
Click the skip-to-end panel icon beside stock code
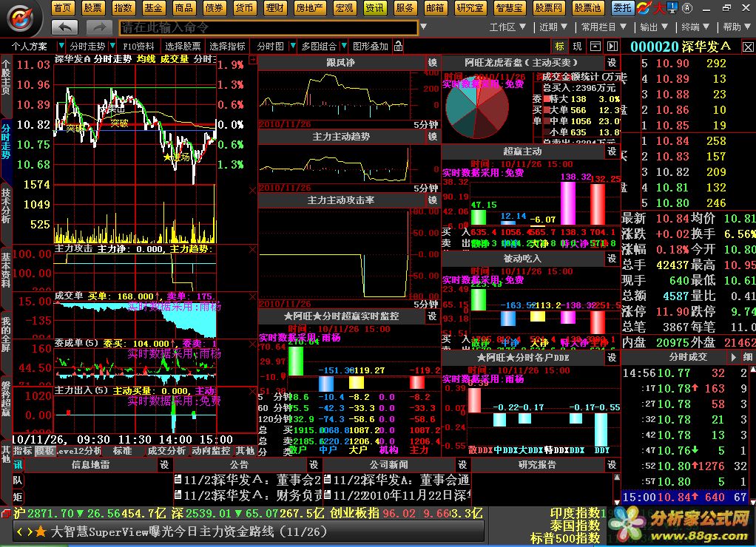pos(612,47)
